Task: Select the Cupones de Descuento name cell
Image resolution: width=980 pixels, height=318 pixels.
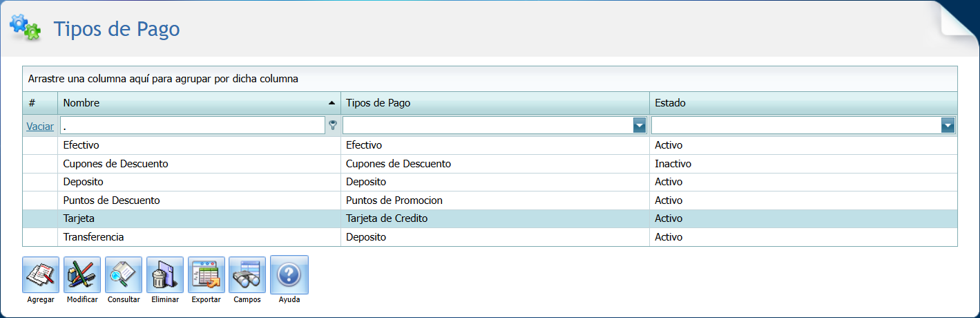Action: coord(199,164)
